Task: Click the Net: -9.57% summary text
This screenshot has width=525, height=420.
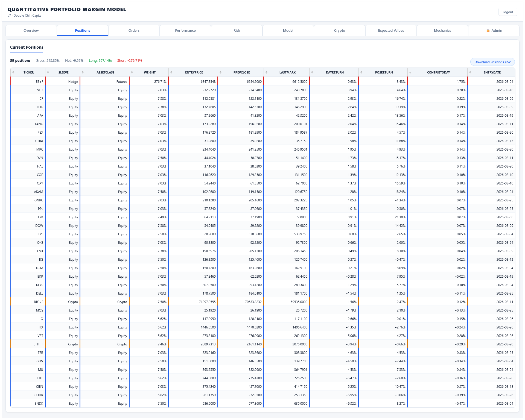Action: coord(74,61)
